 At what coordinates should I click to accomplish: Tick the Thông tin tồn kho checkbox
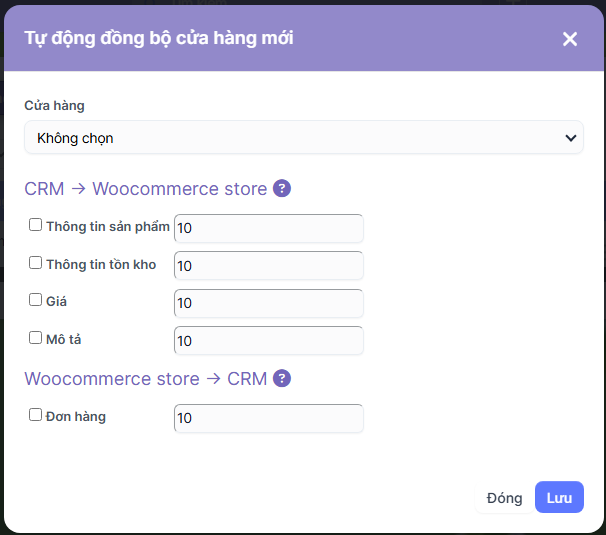pyautogui.click(x=36, y=263)
